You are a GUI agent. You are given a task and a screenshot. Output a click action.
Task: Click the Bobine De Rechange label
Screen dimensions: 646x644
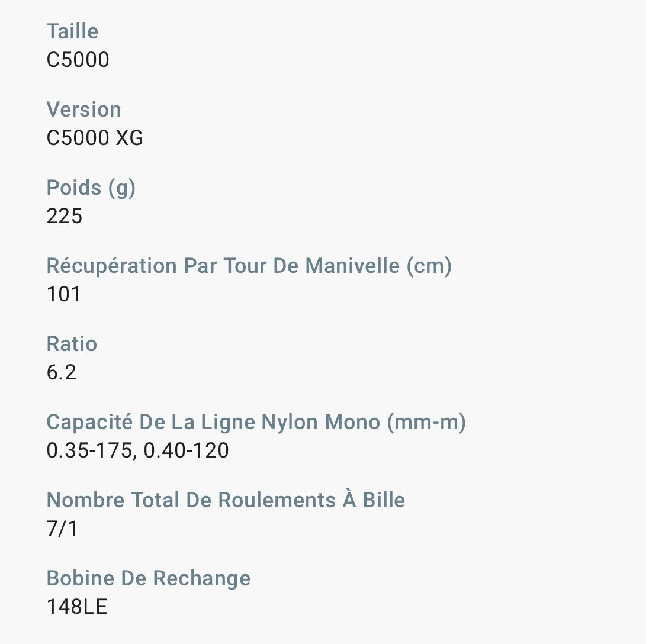(x=148, y=578)
